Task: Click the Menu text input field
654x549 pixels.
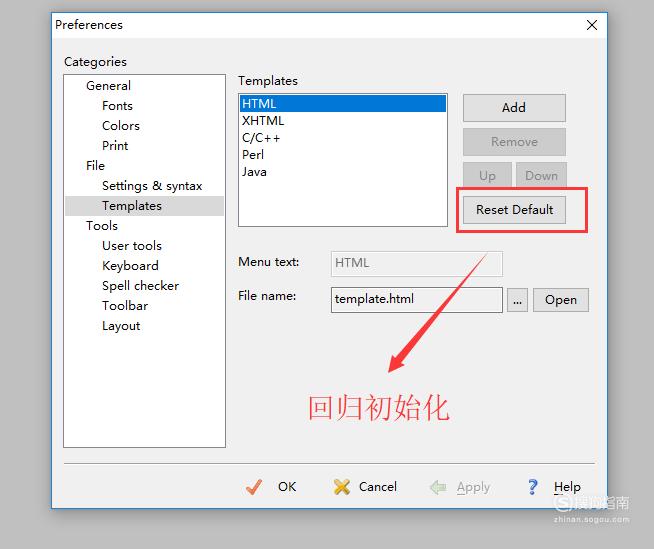Action: 417,263
